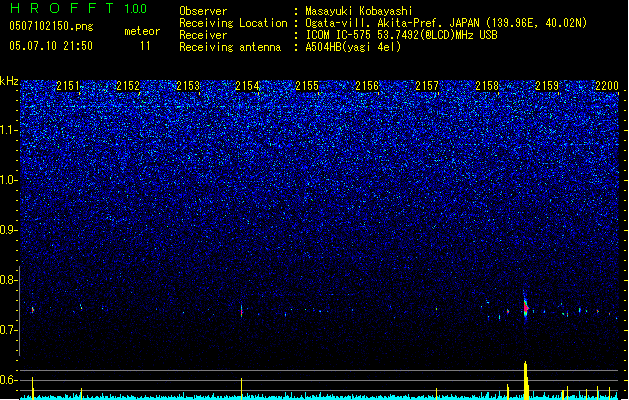Click the 0.8 kHz frequency label
The height and width of the screenshot is (400, 629).
point(8,280)
